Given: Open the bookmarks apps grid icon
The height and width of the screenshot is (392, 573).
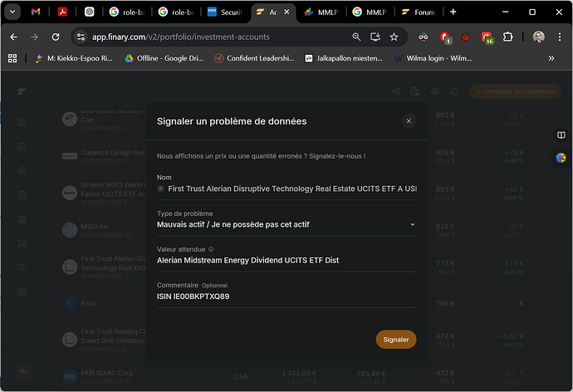Looking at the screenshot, I should click(x=12, y=58).
